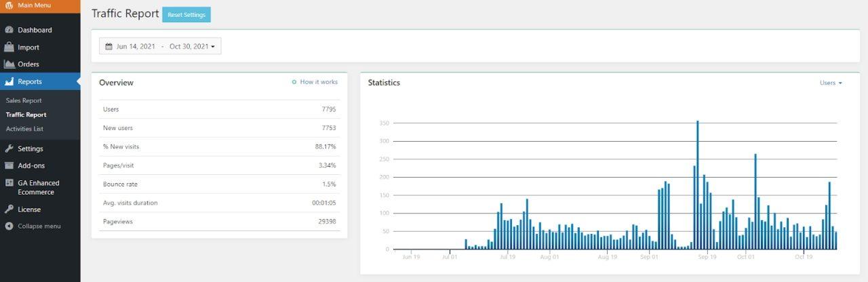
Task: Click the Pageviews row label
Action: pyautogui.click(x=117, y=222)
